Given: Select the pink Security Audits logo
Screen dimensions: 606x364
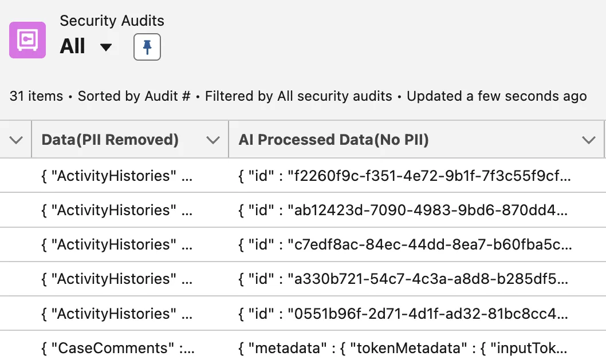Looking at the screenshot, I should tap(27, 40).
